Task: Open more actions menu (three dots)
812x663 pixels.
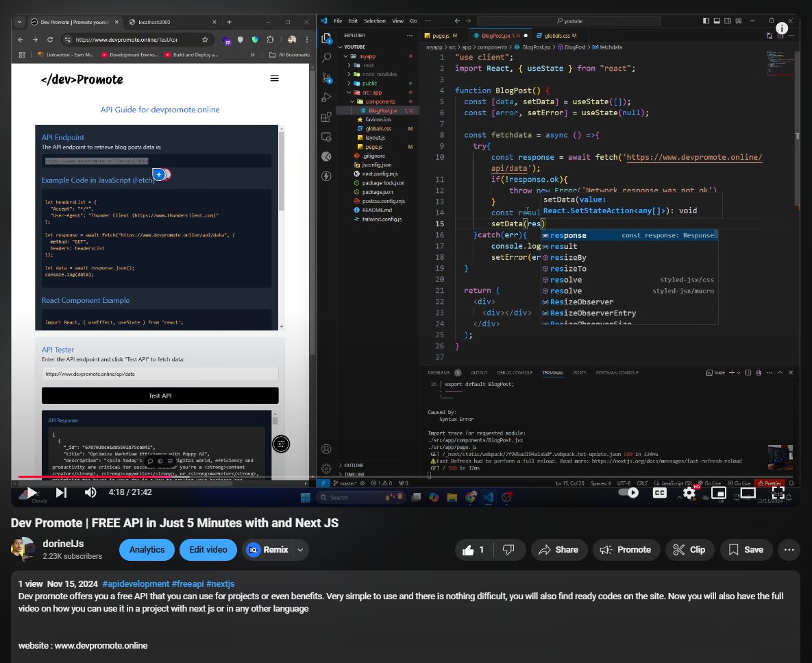Action: (x=789, y=550)
